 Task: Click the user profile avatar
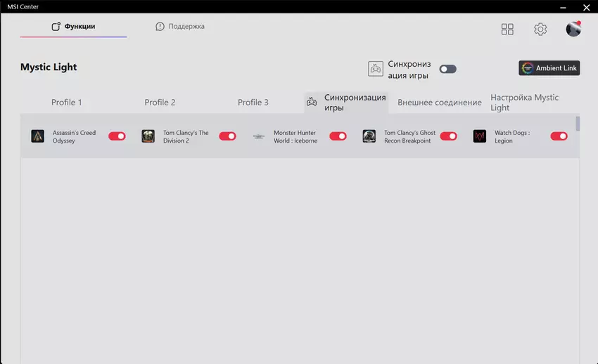tap(573, 29)
